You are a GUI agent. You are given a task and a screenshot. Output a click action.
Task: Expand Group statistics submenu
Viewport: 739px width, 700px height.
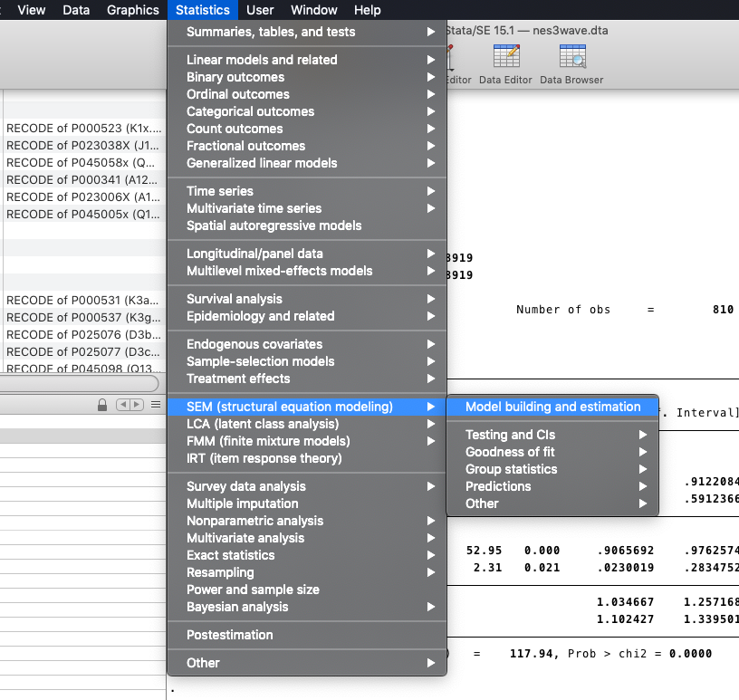click(552, 469)
